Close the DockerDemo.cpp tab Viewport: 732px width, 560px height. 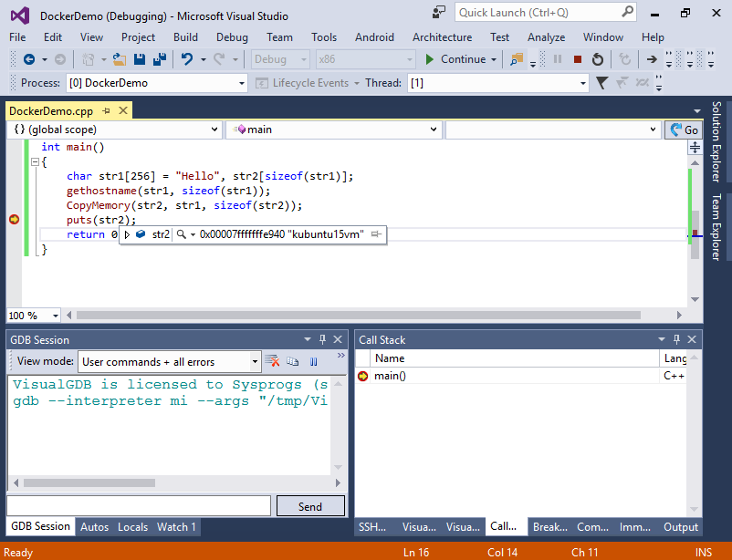[x=123, y=110]
